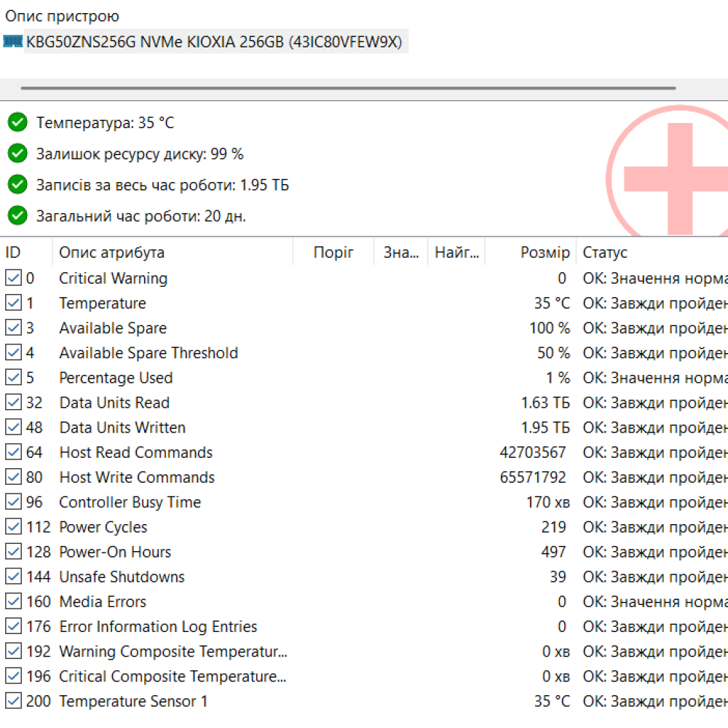
Task: Click the Поріг column header
Action: click(x=334, y=252)
